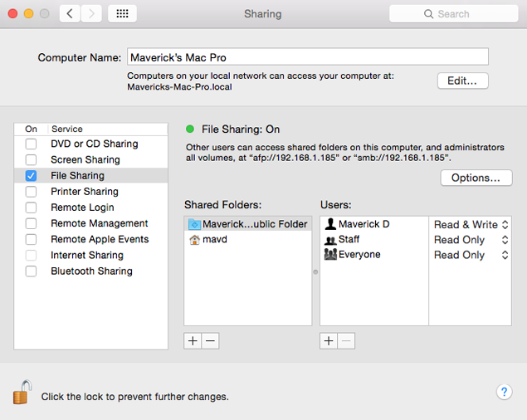Viewport: 527px width, 420px height.
Task: Open Maverick D Read & Write permission popup
Action: click(x=471, y=225)
